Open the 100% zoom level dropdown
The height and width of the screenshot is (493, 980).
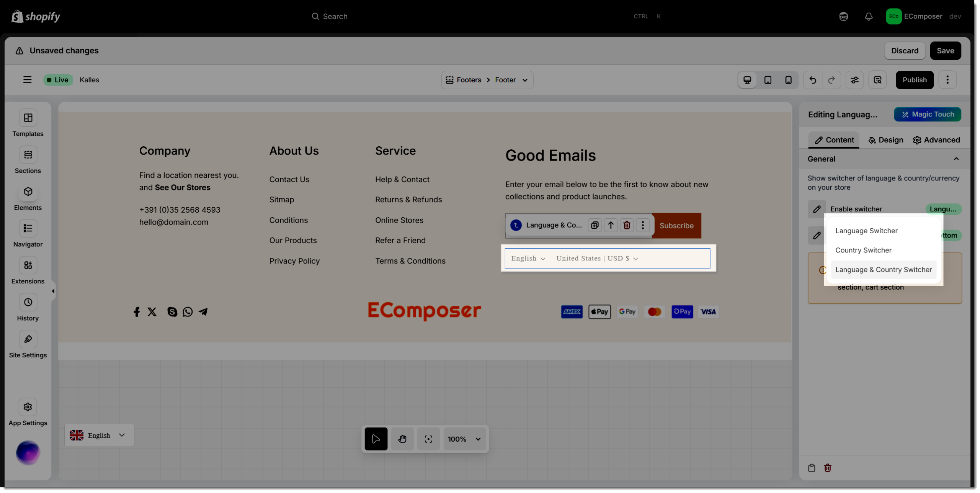point(464,439)
